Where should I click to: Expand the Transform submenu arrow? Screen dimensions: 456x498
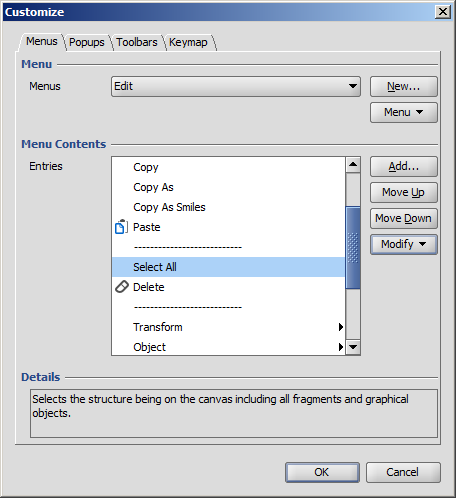pyautogui.click(x=340, y=327)
